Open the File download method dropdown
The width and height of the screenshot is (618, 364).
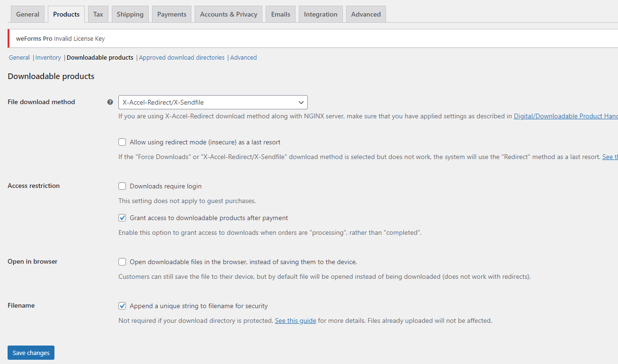(x=213, y=102)
